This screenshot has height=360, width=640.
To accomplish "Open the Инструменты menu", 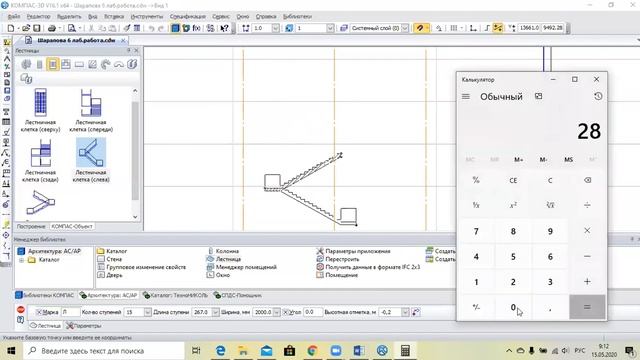I will (x=147, y=17).
